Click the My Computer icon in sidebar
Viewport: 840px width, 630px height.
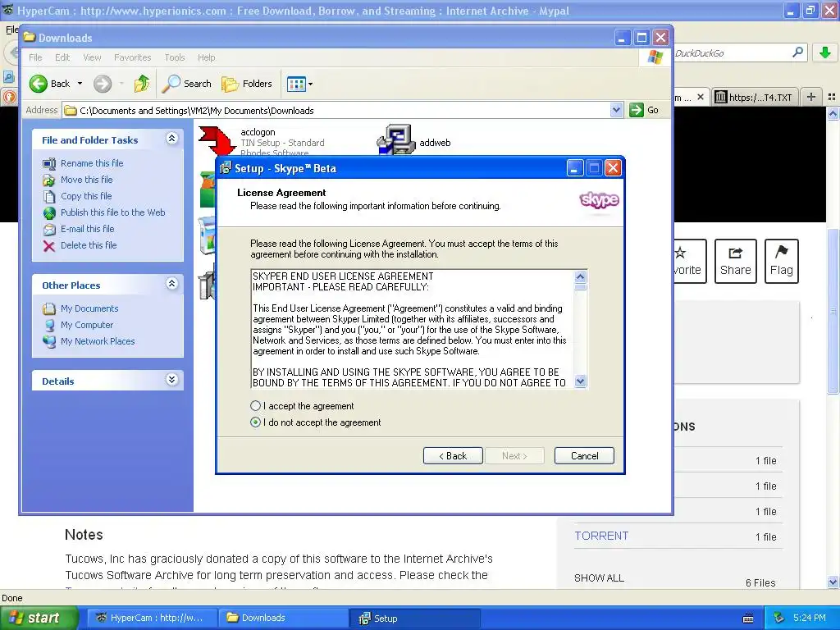[x=49, y=325]
